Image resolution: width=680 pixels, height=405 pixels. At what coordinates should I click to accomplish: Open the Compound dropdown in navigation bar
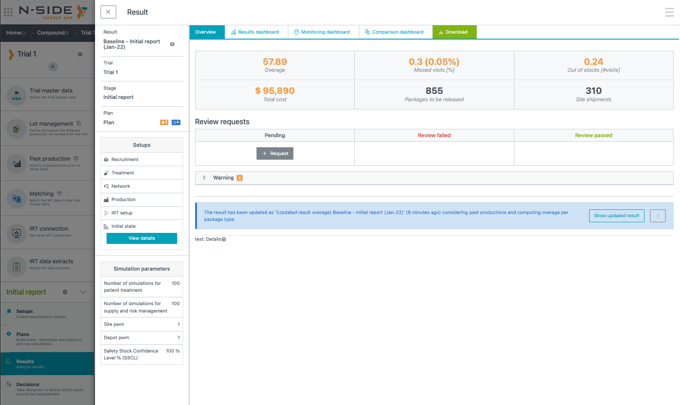pos(52,32)
